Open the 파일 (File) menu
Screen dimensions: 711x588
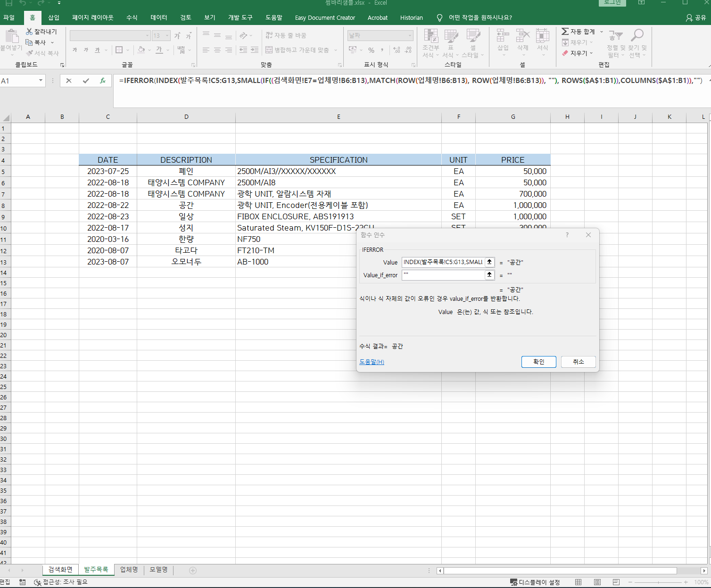pos(9,17)
